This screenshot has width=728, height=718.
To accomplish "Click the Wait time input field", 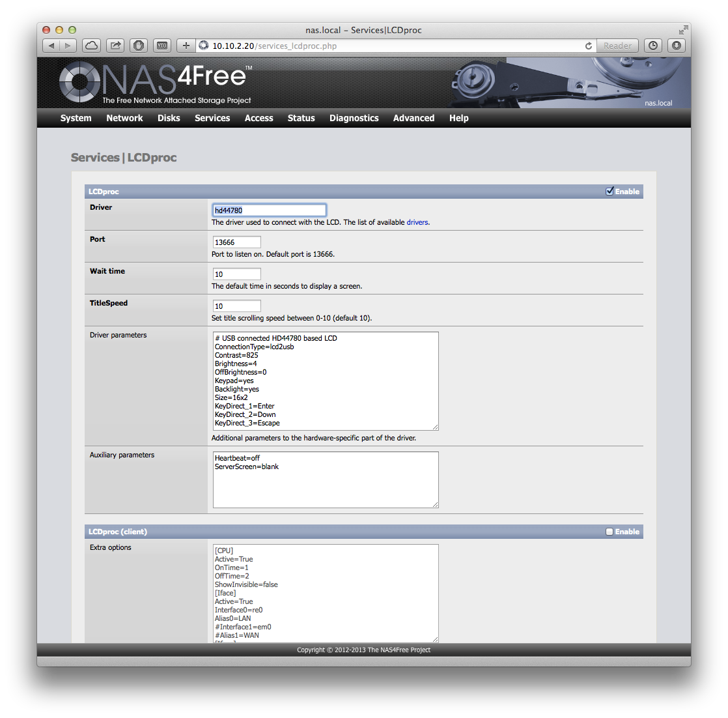I will (x=237, y=274).
